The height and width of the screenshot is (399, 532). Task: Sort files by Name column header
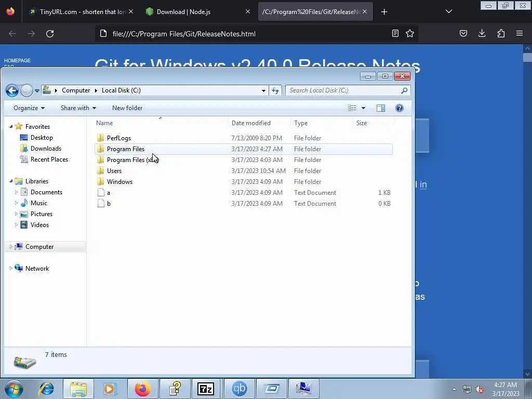pyautogui.click(x=104, y=123)
